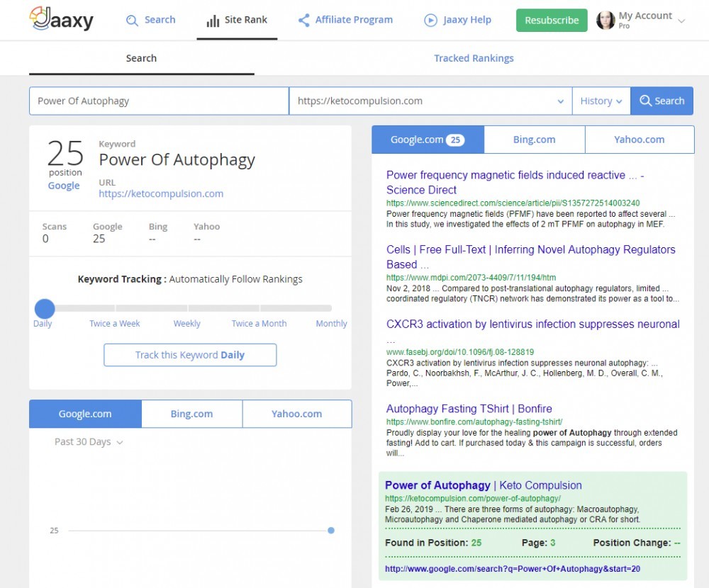The image size is (709, 588).
Task: Click the Affiliate Program share icon
Action: click(304, 20)
